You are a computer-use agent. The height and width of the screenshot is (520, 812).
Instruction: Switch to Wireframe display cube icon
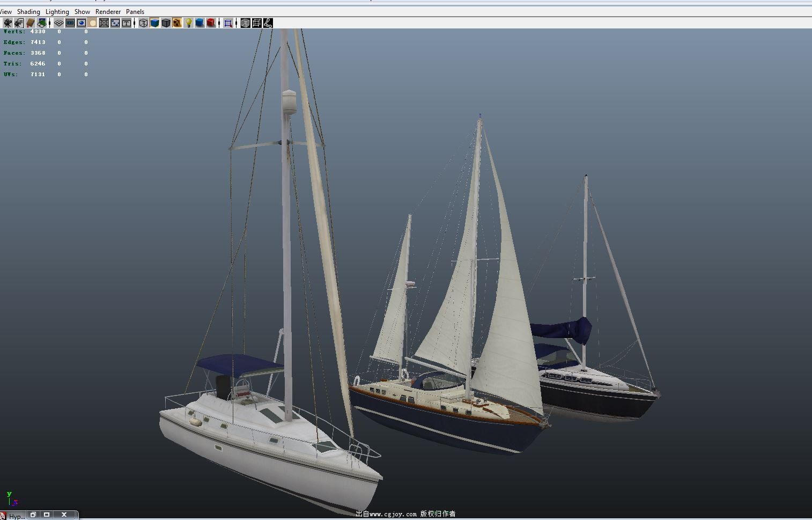[x=143, y=23]
